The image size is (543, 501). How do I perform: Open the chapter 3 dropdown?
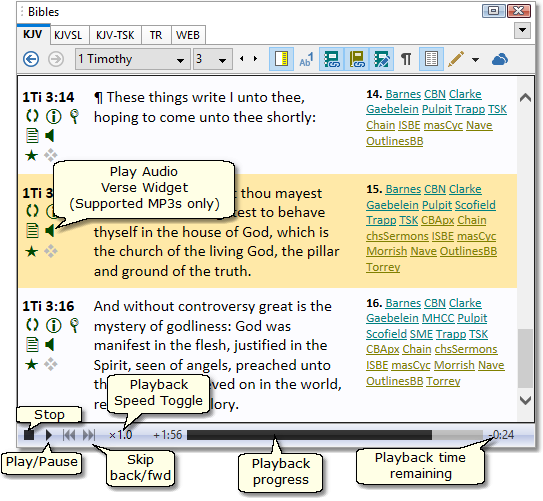tap(212, 59)
